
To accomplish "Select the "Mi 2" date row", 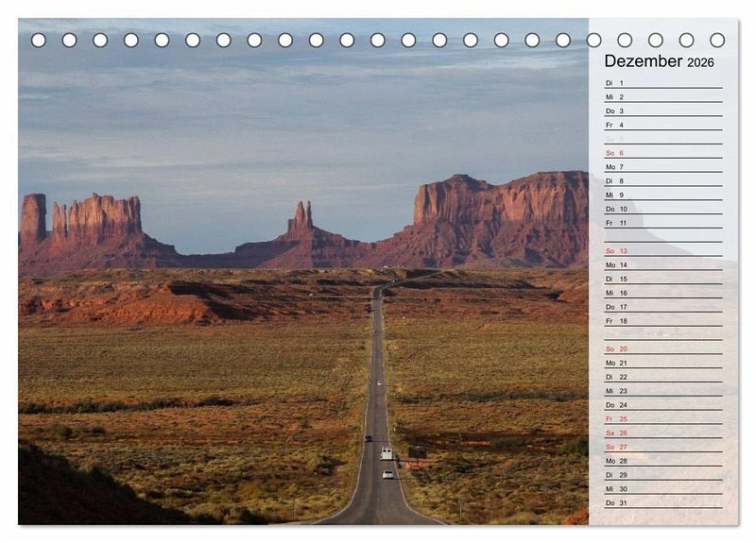I will 663,97.
